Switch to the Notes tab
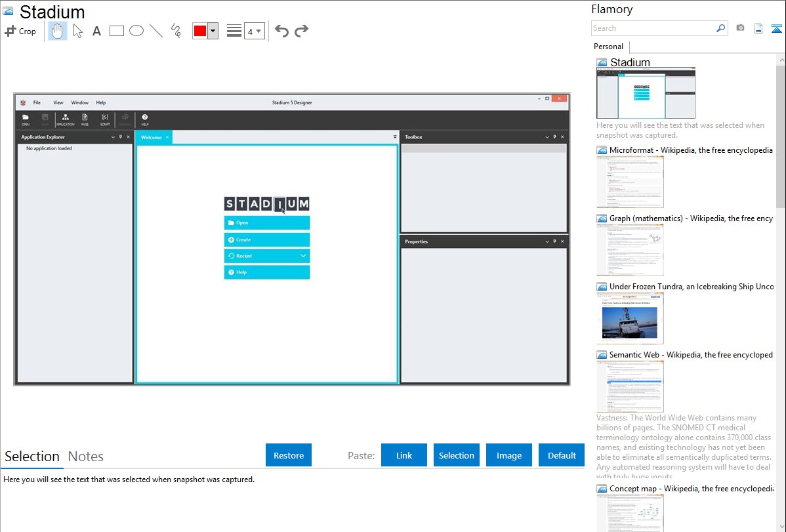786x532 pixels. pyautogui.click(x=86, y=457)
